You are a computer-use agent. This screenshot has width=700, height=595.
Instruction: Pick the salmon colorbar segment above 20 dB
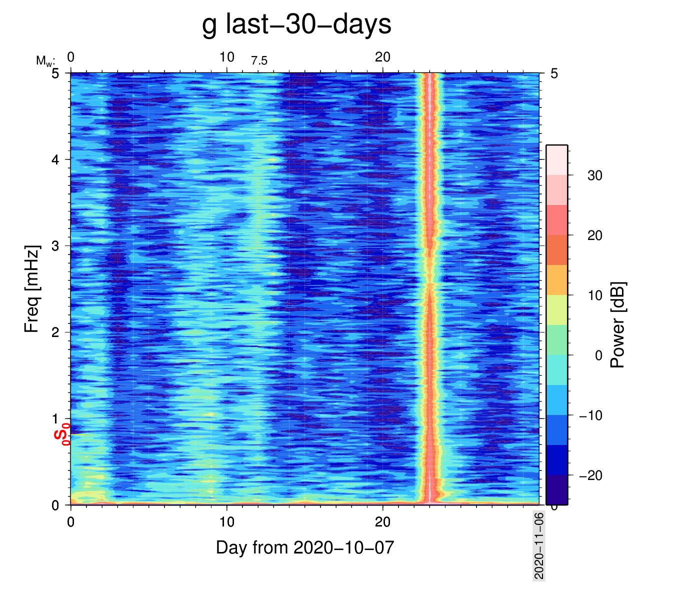point(556,220)
